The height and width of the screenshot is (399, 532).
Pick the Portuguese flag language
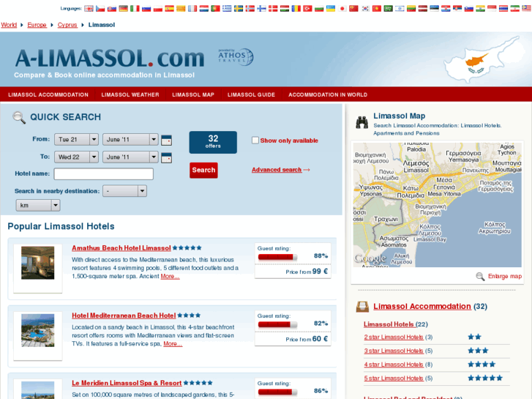pyautogui.click(x=215, y=9)
